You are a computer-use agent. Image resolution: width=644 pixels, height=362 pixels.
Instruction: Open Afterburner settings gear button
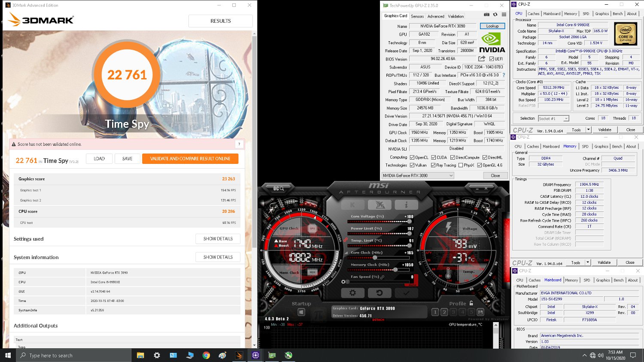coord(352,293)
